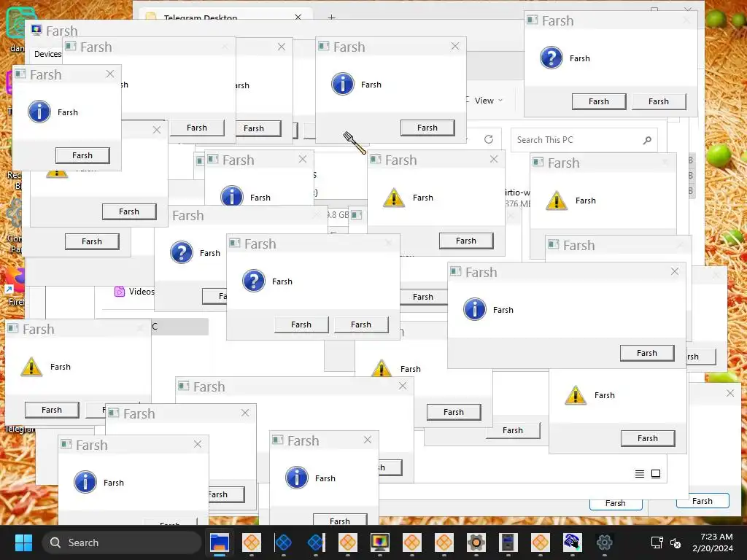Click the Devices label in the top-left window

(x=47, y=54)
